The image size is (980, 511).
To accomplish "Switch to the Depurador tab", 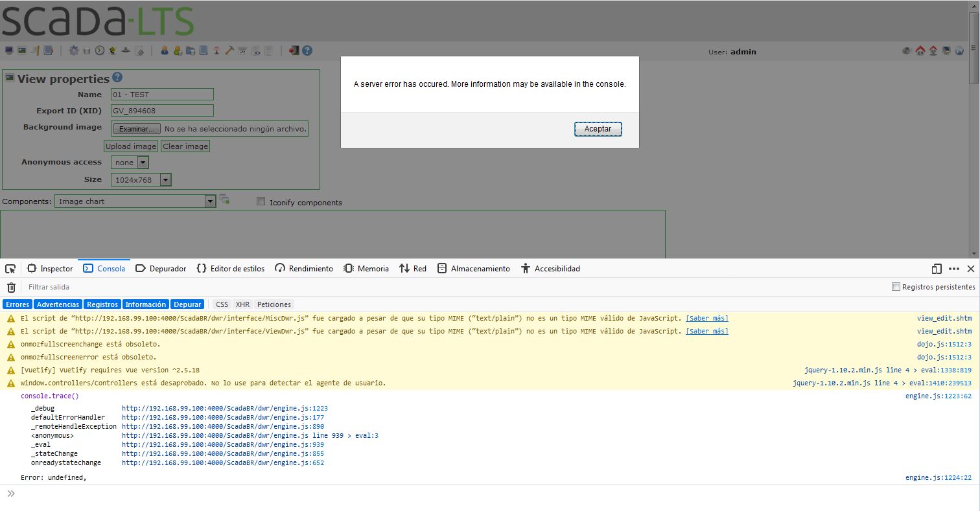I will coord(161,268).
